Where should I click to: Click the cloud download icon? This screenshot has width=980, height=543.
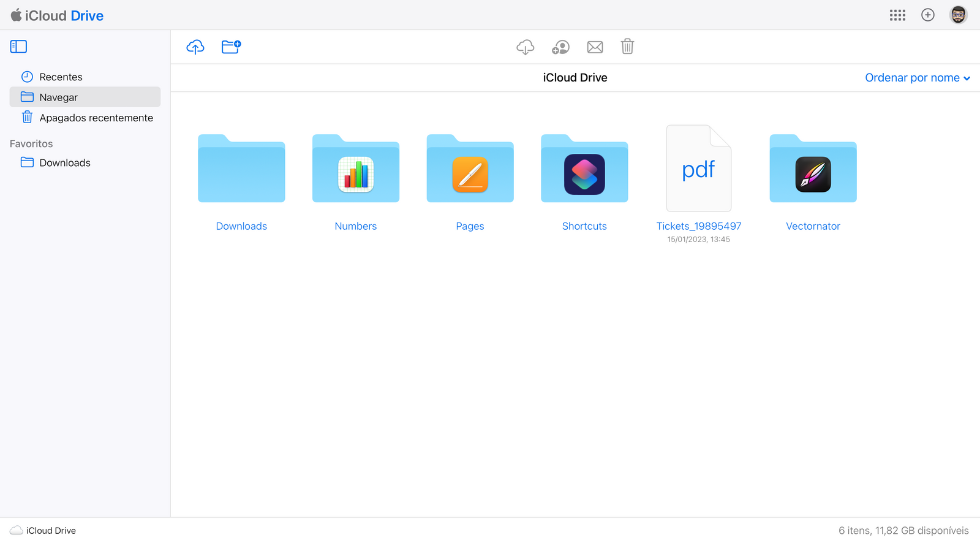(x=525, y=47)
